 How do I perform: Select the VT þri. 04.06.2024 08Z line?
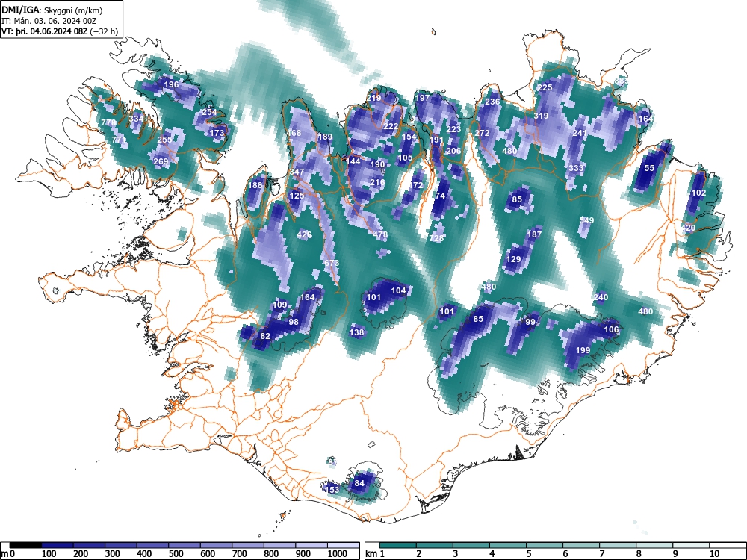click(x=59, y=31)
